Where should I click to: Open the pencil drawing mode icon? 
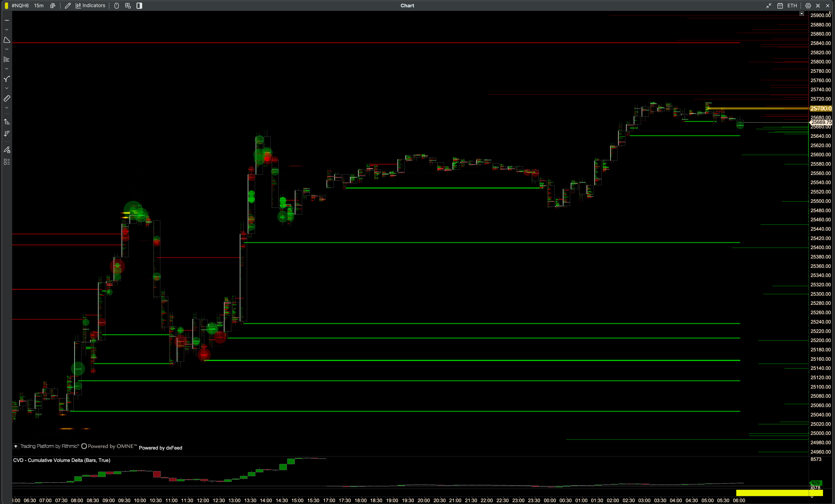68,5
